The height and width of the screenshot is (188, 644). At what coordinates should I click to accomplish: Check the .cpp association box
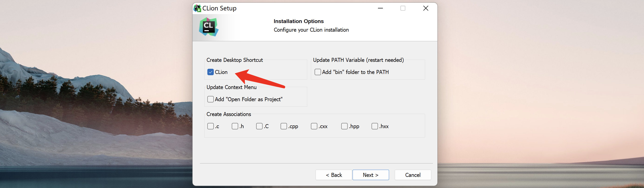[284, 126]
